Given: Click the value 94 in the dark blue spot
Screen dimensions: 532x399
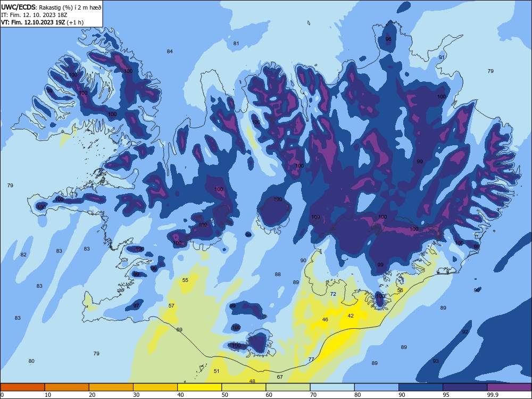Looking at the screenshot, I should point(248,235).
